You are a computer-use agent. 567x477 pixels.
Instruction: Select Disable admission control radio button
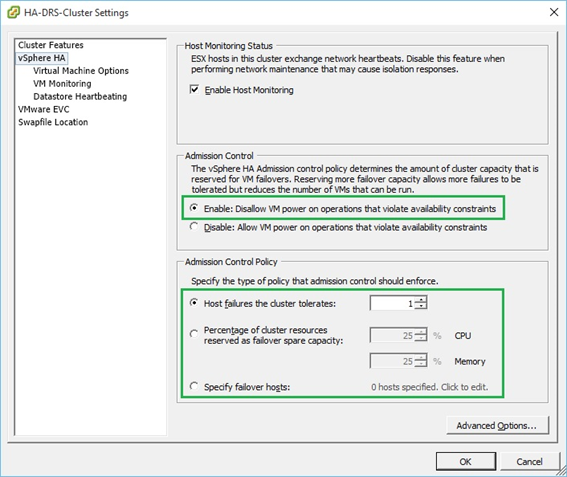click(194, 227)
